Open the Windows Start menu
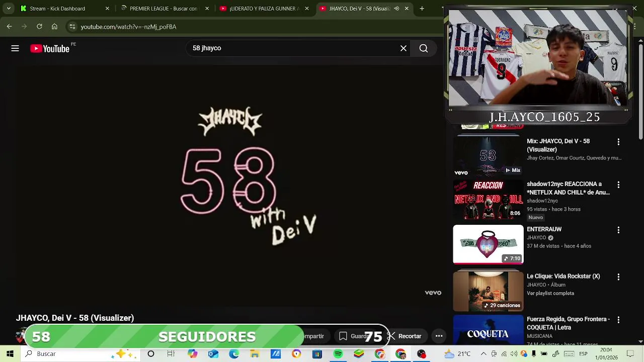Screen dimensions: 644x362 pyautogui.click(x=10, y=354)
